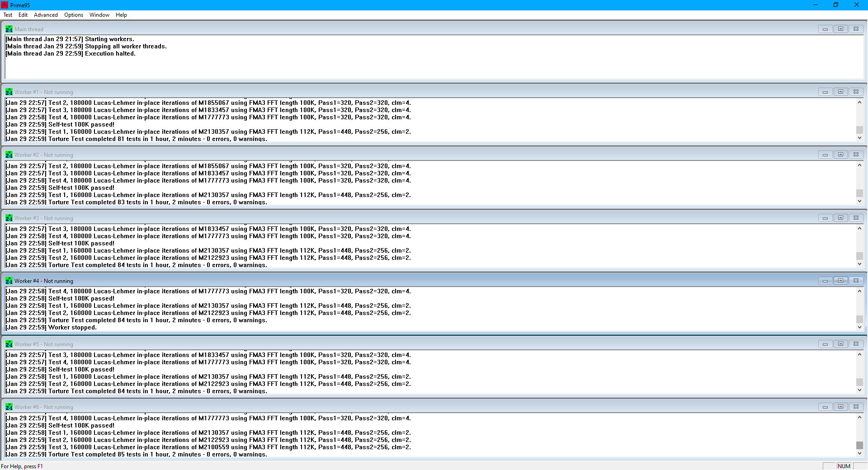Screen dimensions: 868x470
Task: Open the Edit menu
Action: [x=23, y=15]
